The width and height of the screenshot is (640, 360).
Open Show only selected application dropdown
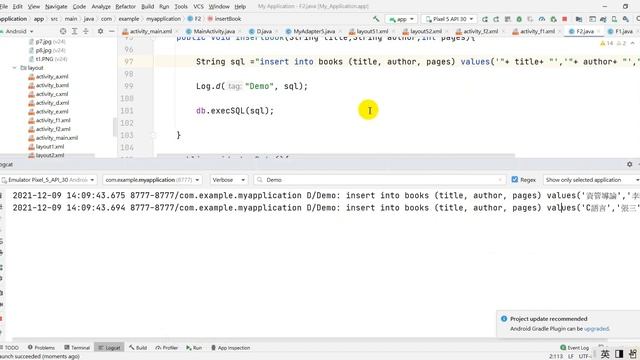(591, 180)
